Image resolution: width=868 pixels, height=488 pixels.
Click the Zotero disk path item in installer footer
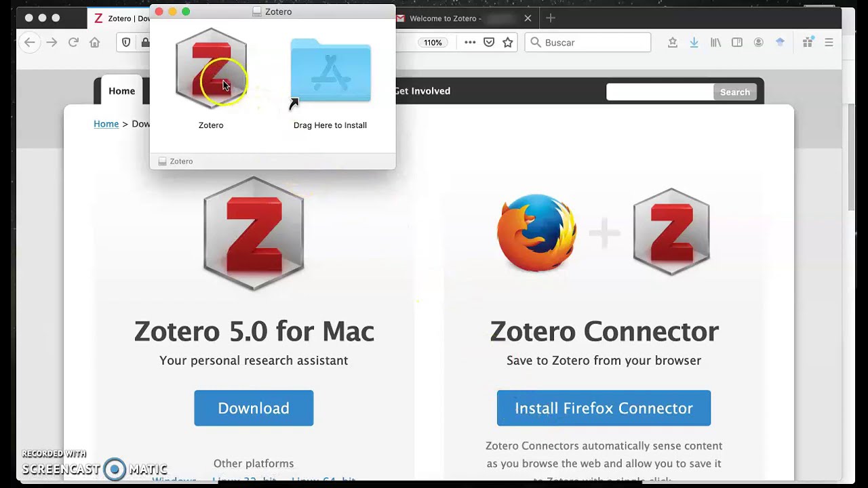tap(176, 161)
